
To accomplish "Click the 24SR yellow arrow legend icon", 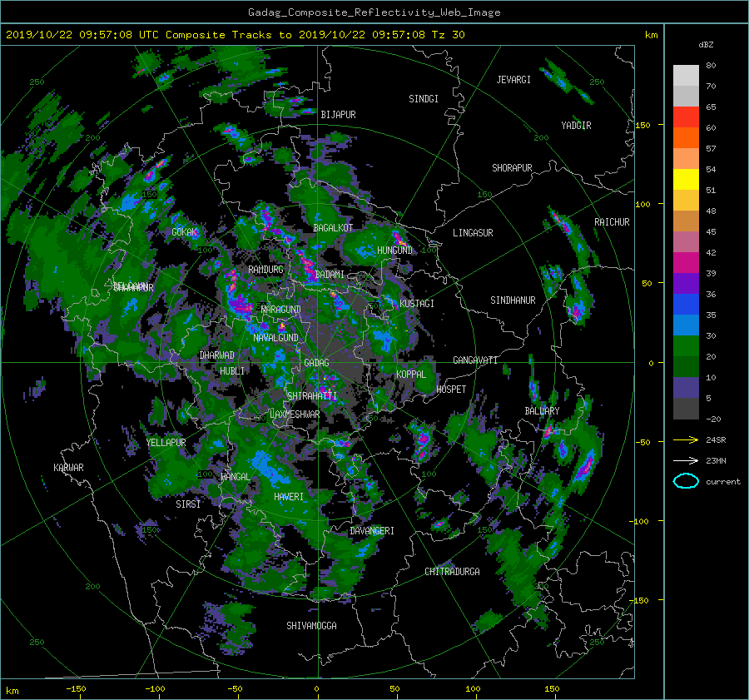I will pos(686,439).
